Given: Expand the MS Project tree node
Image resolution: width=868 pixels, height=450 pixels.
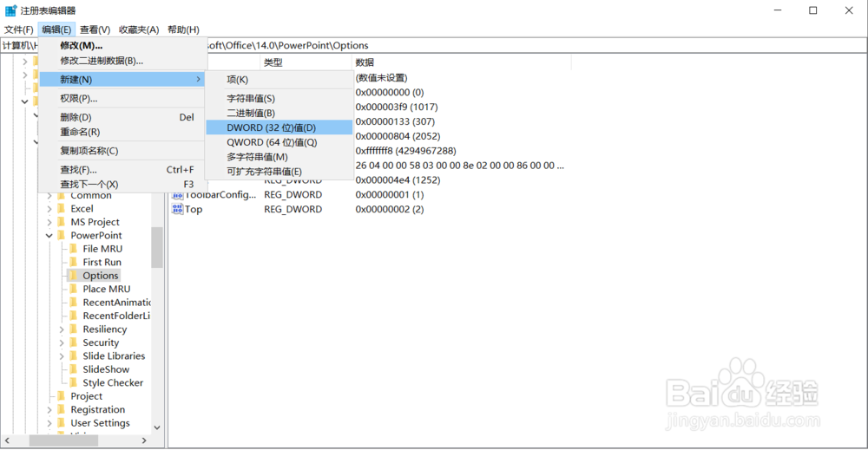Looking at the screenshot, I should click(x=49, y=222).
